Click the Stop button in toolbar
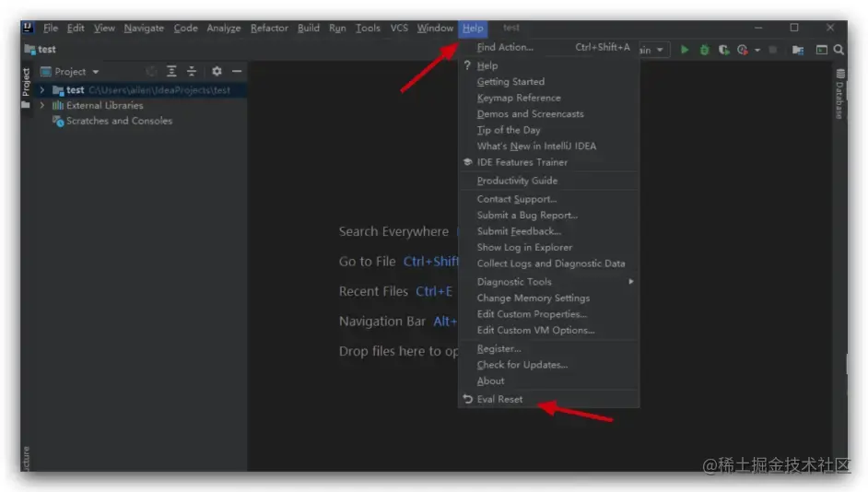The width and height of the screenshot is (868, 492). tap(773, 50)
